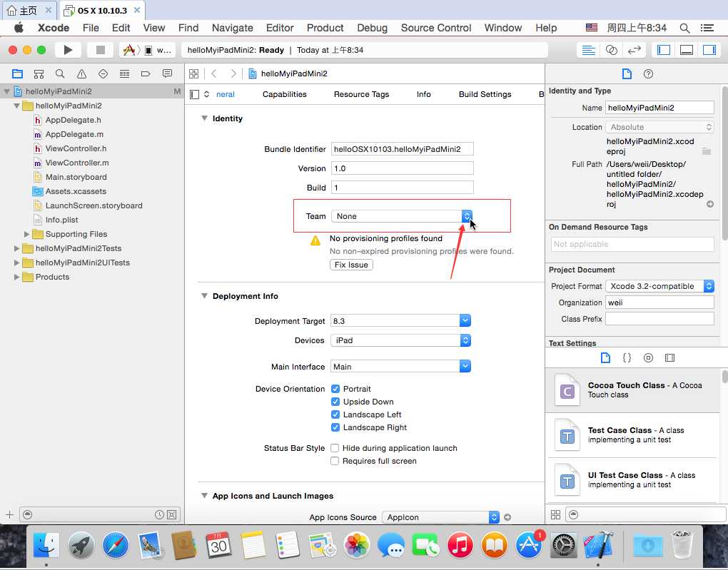Open the Project Format dropdown
Image resolution: width=728 pixels, height=570 pixels.
pyautogui.click(x=659, y=286)
